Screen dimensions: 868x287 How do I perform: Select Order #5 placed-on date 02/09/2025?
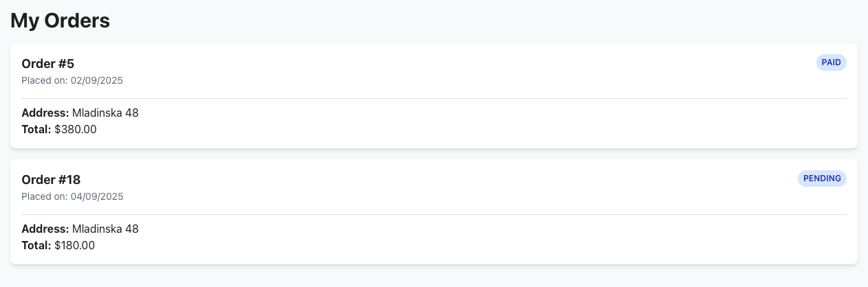(97, 80)
